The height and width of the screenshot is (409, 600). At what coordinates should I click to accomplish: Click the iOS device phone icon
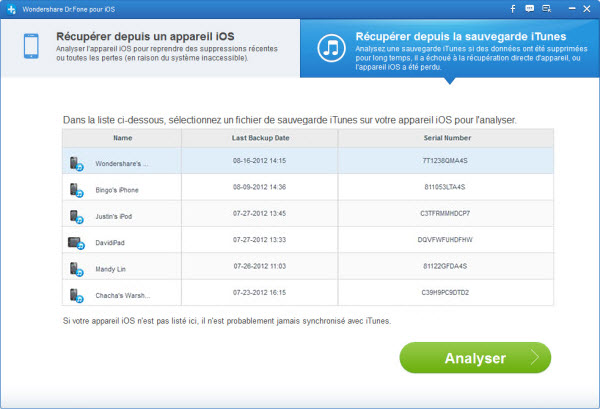click(31, 46)
